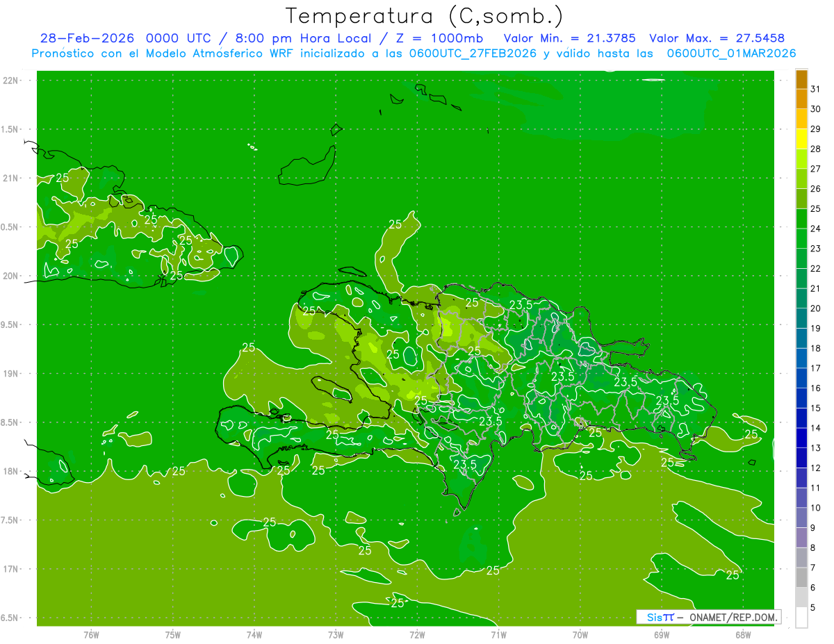Viewport: 834px width, 644px height.
Task: Click the '71W' longitude axis label
Action: [498, 635]
